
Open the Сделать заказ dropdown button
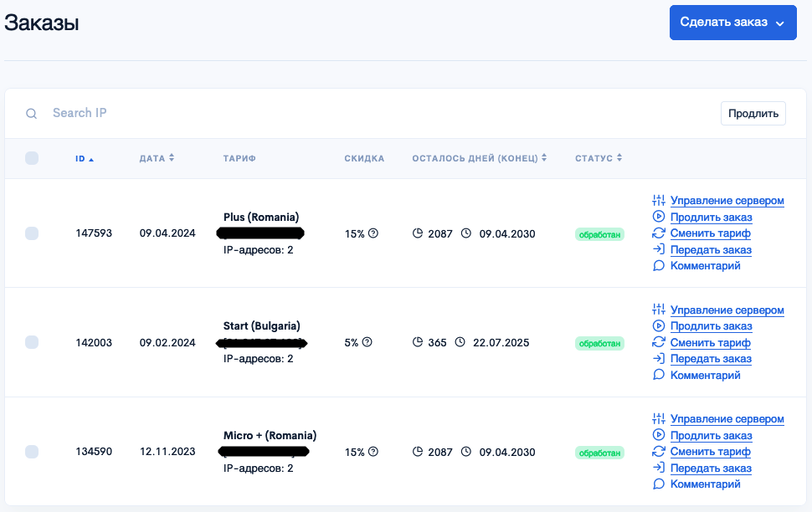coord(732,23)
